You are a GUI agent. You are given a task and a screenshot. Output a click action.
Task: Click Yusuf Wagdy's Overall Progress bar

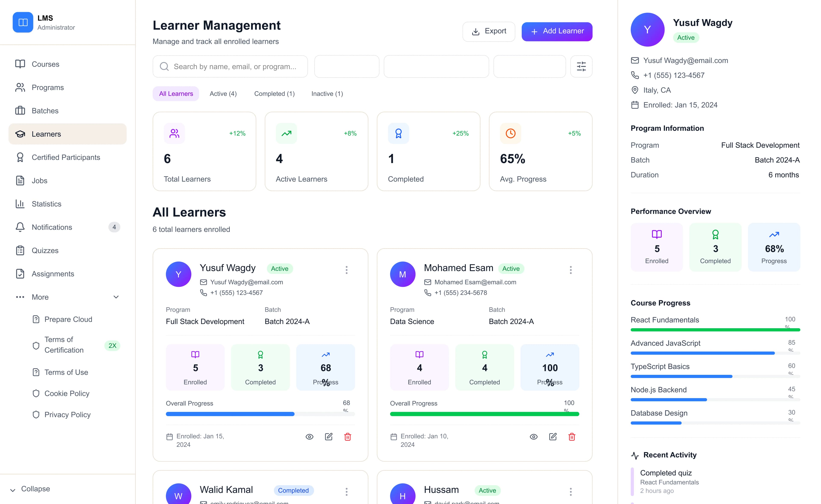(x=260, y=414)
